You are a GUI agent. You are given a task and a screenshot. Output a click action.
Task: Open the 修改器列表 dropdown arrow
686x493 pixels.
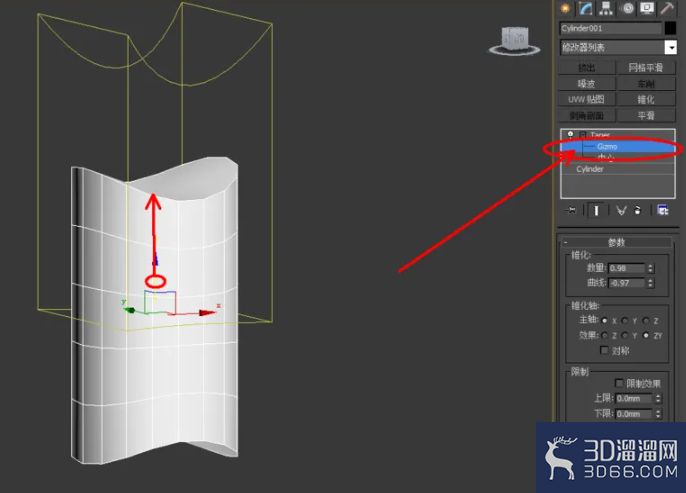coord(670,47)
